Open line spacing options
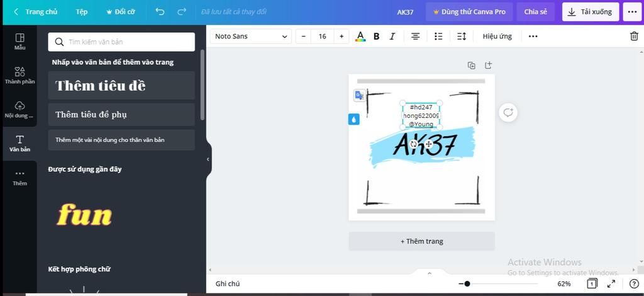The image size is (644, 296). tap(461, 36)
